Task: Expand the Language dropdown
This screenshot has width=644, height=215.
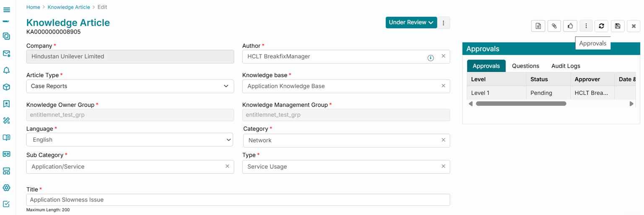Action: coord(130,140)
